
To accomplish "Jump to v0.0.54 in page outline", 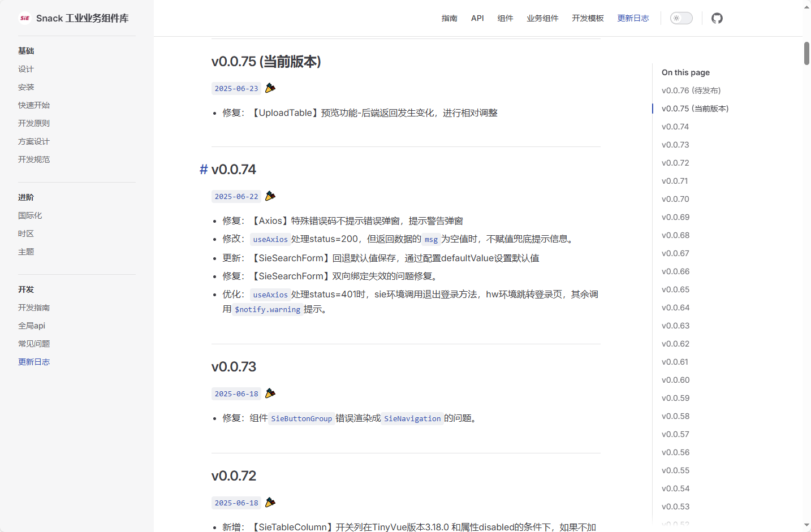I will [675, 488].
